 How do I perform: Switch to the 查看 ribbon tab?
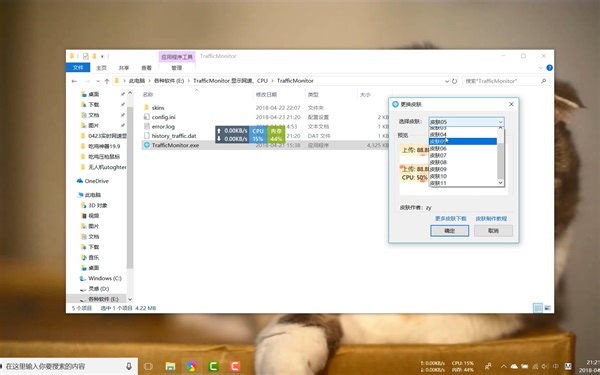[x=147, y=68]
